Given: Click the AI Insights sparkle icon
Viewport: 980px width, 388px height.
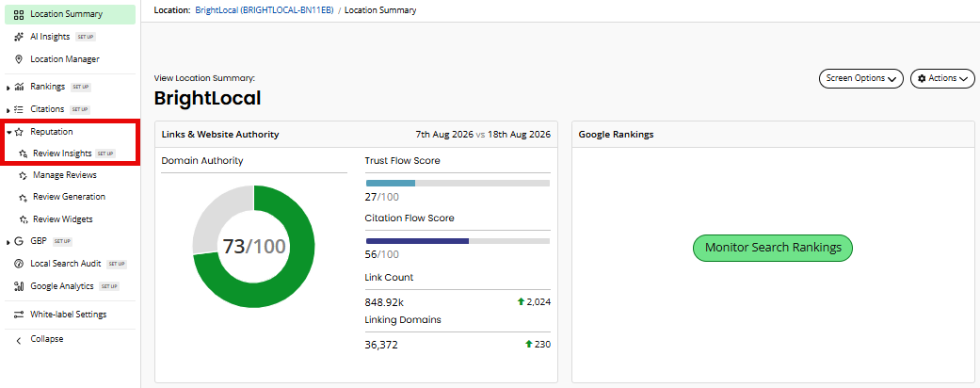Looking at the screenshot, I should tap(18, 37).
